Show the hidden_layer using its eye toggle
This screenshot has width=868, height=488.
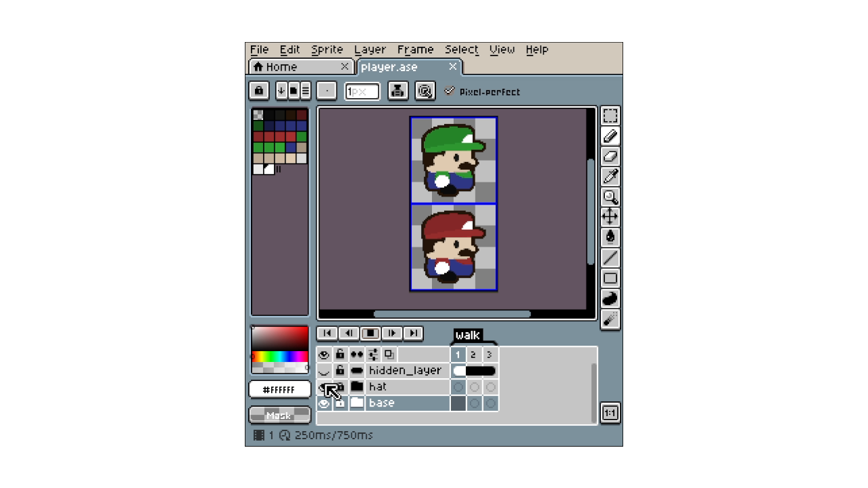pos(324,371)
